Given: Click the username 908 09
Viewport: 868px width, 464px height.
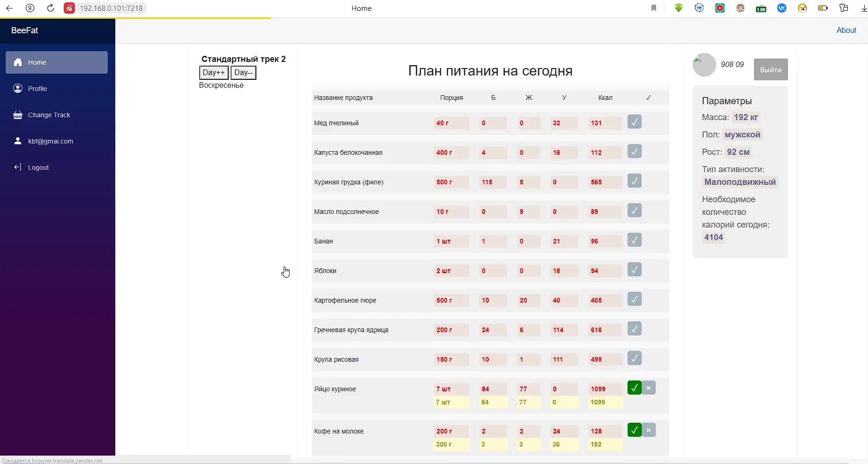Looking at the screenshot, I should [x=732, y=64].
